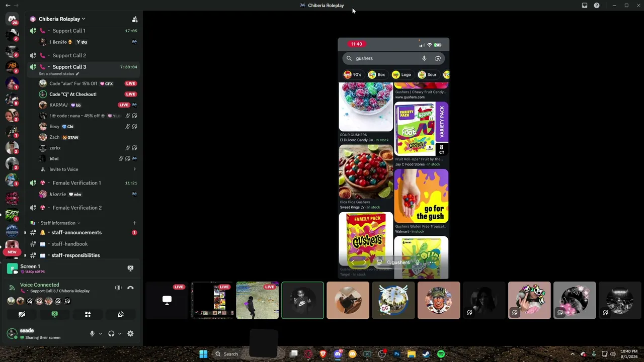The width and height of the screenshot is (644, 362).
Task: Select GG winged avatar participant tile
Action: (393, 300)
